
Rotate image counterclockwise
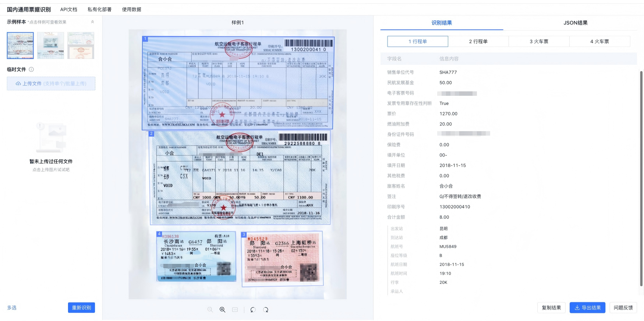tap(253, 310)
